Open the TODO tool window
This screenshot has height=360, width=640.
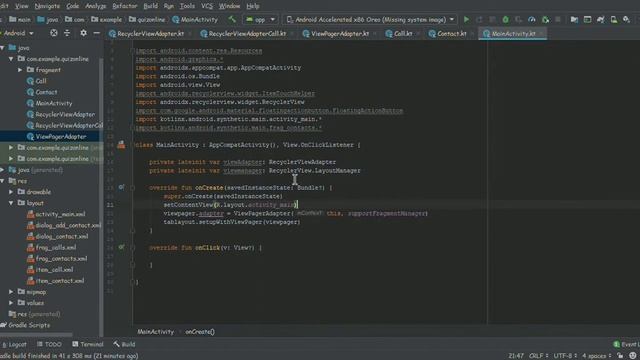49,344
